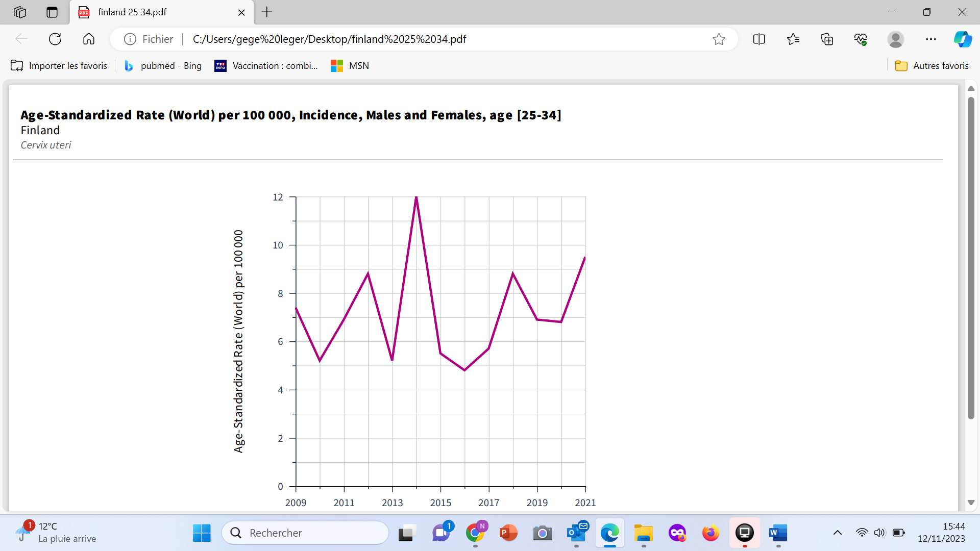
Task: Open split screen view
Action: 759,39
